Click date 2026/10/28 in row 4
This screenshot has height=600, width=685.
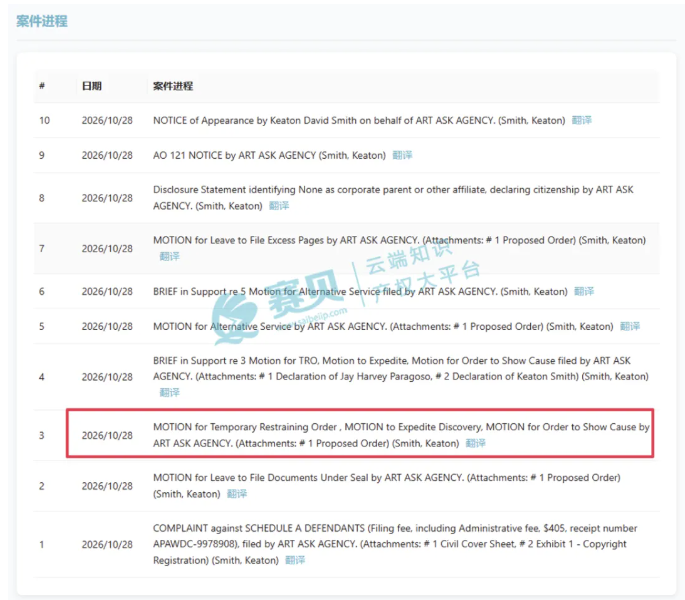coord(107,377)
